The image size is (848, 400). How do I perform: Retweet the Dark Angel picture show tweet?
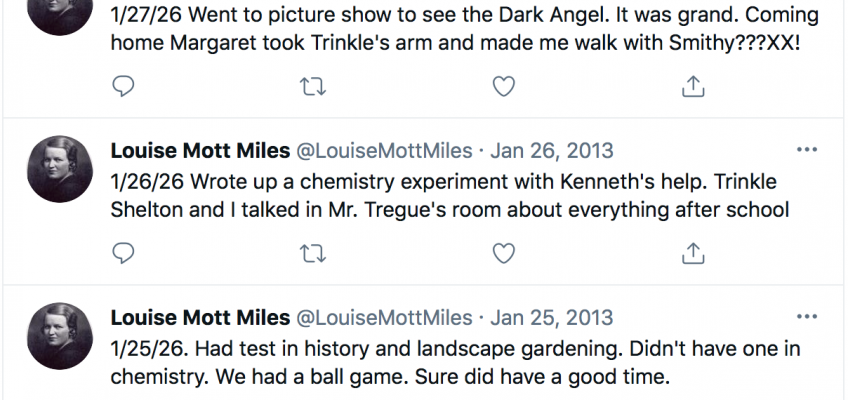tap(313, 87)
